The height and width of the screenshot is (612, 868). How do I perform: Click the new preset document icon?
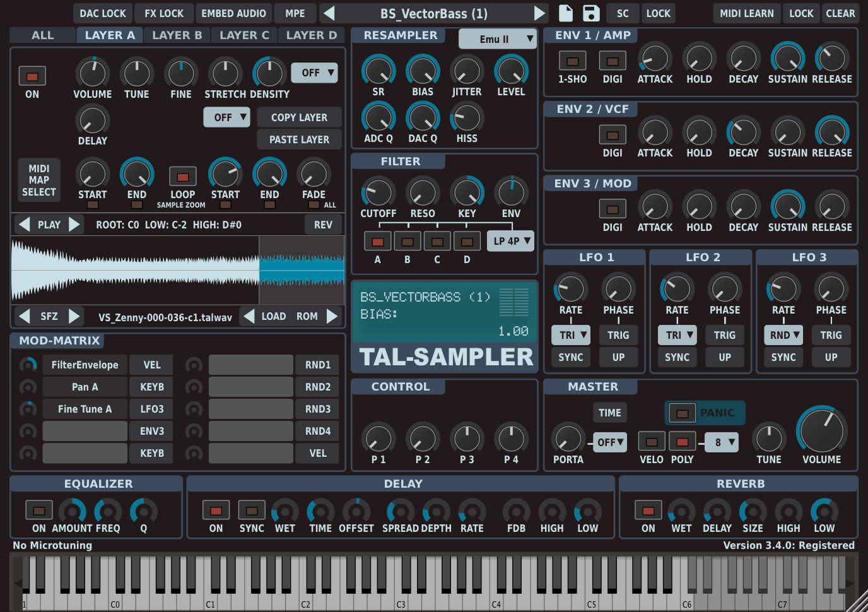565,13
